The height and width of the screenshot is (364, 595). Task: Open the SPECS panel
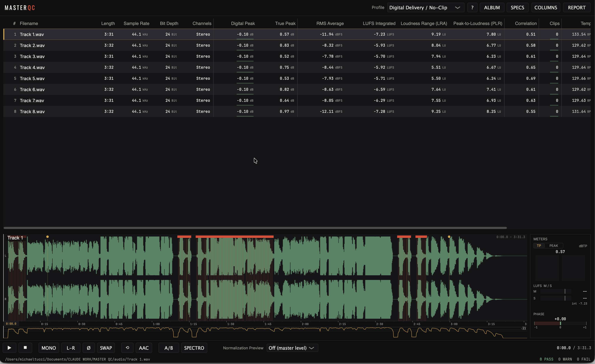click(517, 7)
